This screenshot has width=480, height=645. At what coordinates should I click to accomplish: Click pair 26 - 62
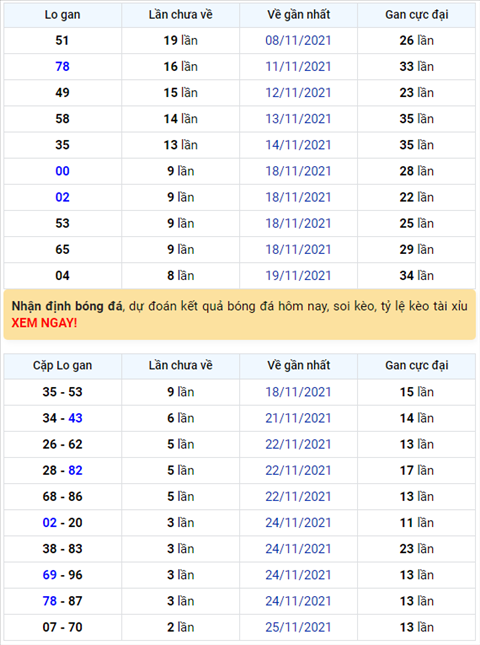click(63, 444)
